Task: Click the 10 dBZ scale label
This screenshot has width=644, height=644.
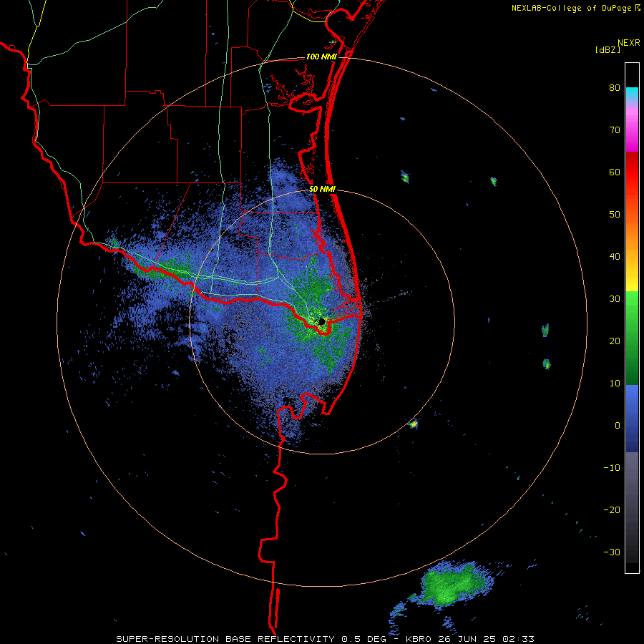Action: pos(615,384)
